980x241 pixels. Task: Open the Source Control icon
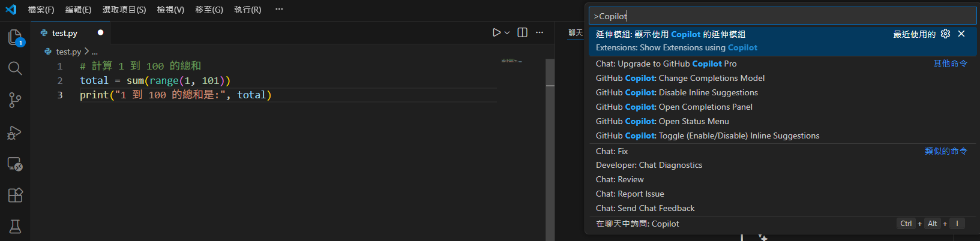[x=15, y=100]
